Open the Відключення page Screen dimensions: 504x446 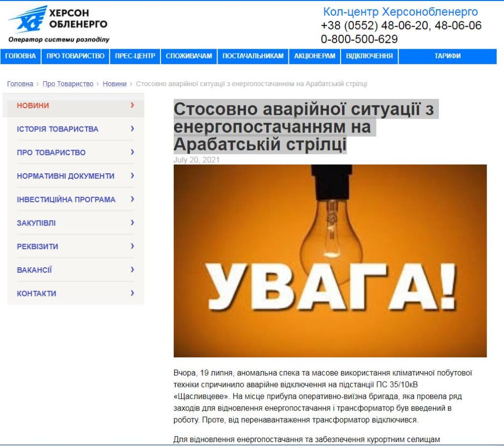[369, 56]
